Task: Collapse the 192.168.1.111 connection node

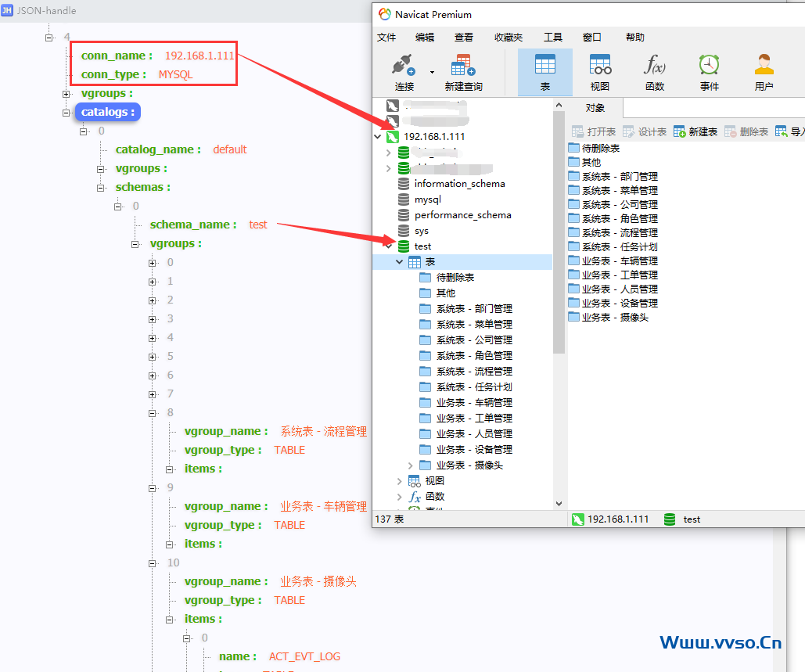Action: [x=378, y=137]
